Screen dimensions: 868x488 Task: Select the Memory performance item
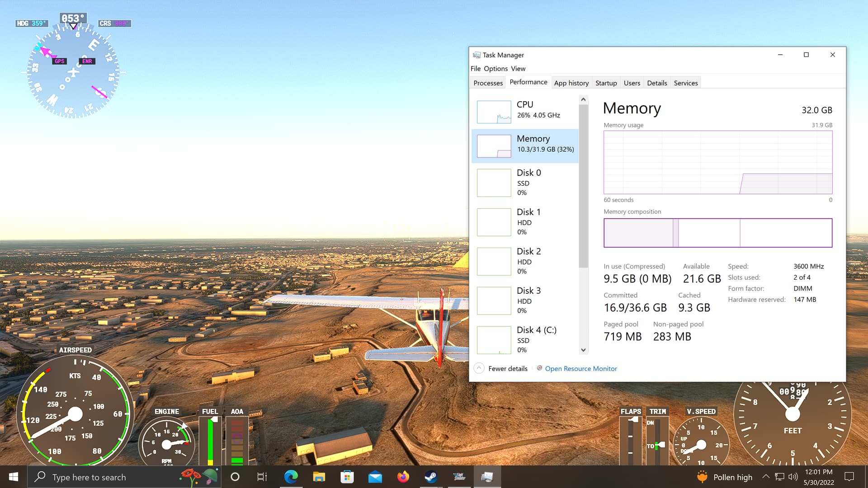tap(525, 145)
